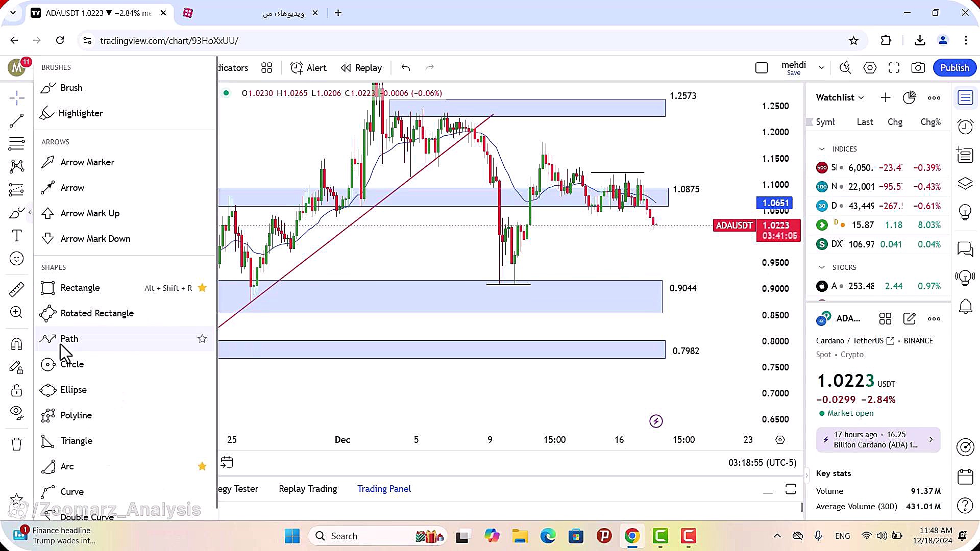The height and width of the screenshot is (551, 980).
Task: Add symbol to watchlist plus icon
Action: [x=886, y=97]
